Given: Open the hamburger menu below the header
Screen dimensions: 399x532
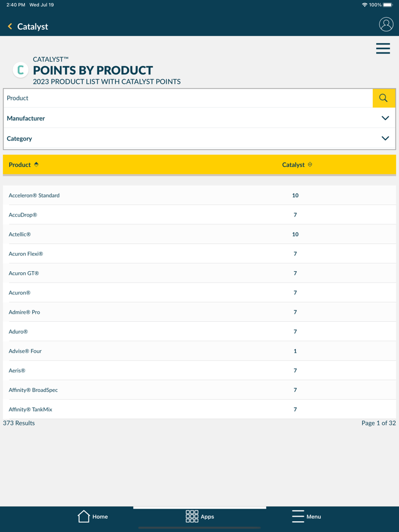Looking at the screenshot, I should (x=382, y=48).
